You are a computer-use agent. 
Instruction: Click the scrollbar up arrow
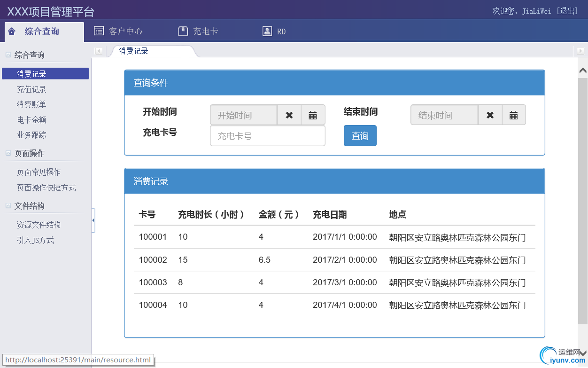pyautogui.click(x=583, y=70)
